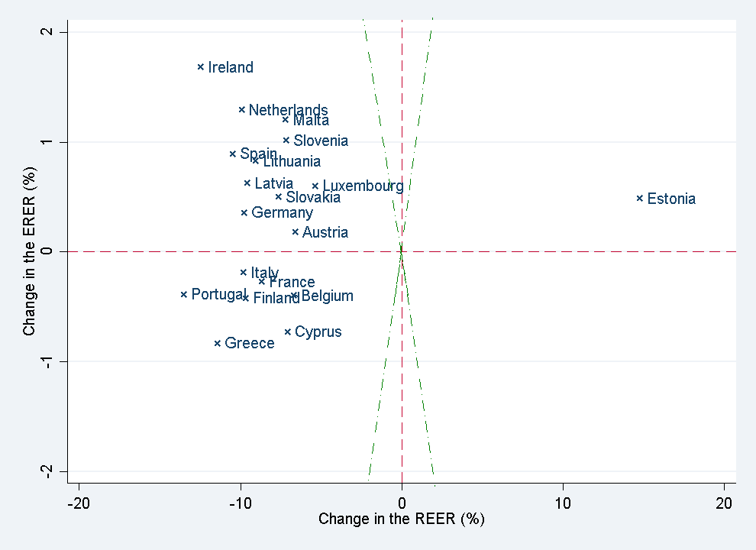Click the Belgium label
The width and height of the screenshot is (756, 550).
[328, 296]
